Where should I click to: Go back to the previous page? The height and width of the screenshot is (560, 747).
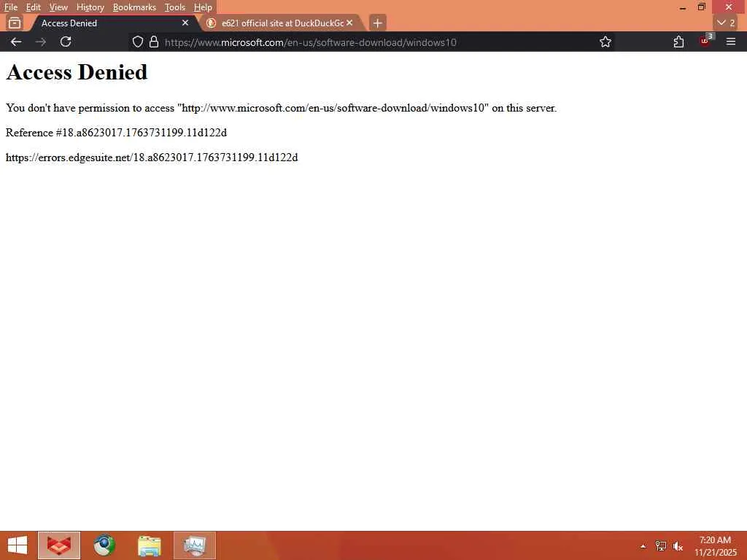16,42
